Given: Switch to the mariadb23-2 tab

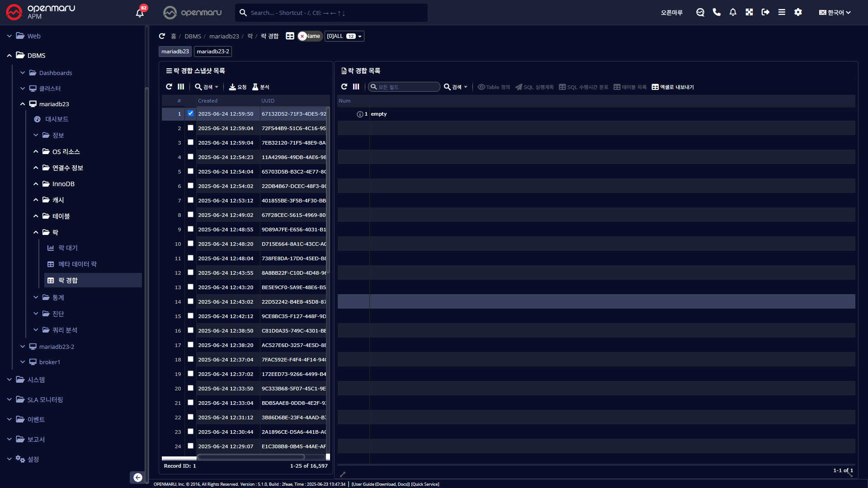Looking at the screenshot, I should (213, 52).
